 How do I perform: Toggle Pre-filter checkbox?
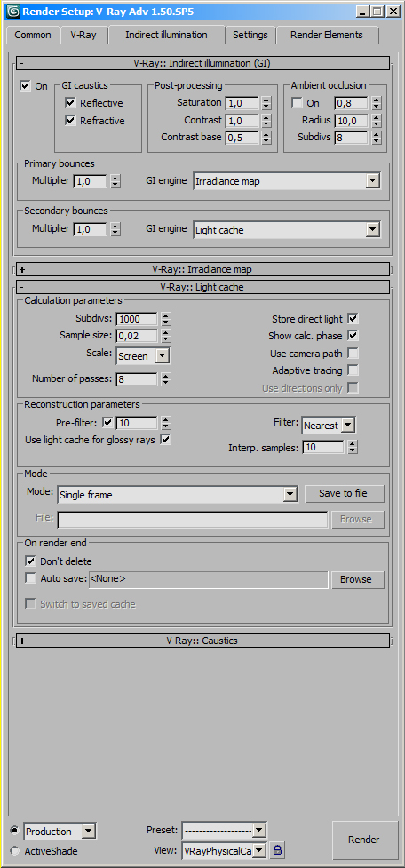click(107, 423)
